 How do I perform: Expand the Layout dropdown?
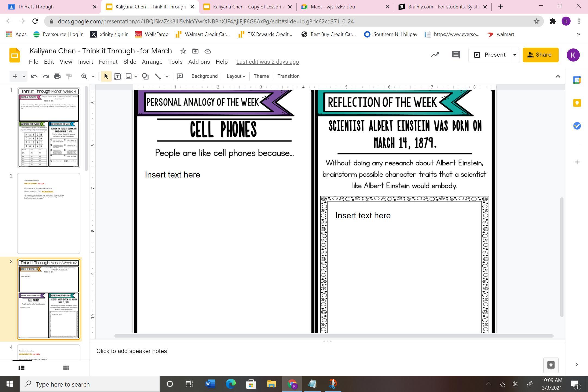pos(236,76)
